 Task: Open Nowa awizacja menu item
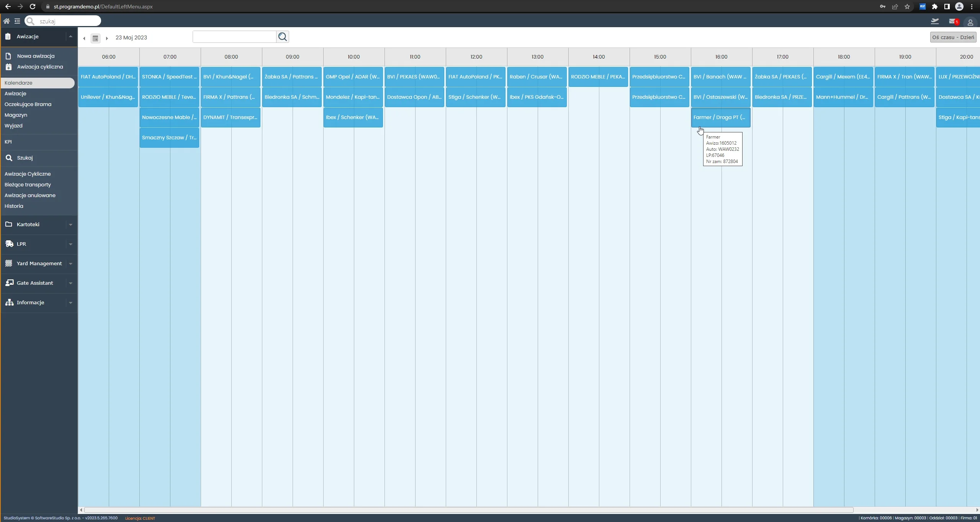(x=36, y=56)
